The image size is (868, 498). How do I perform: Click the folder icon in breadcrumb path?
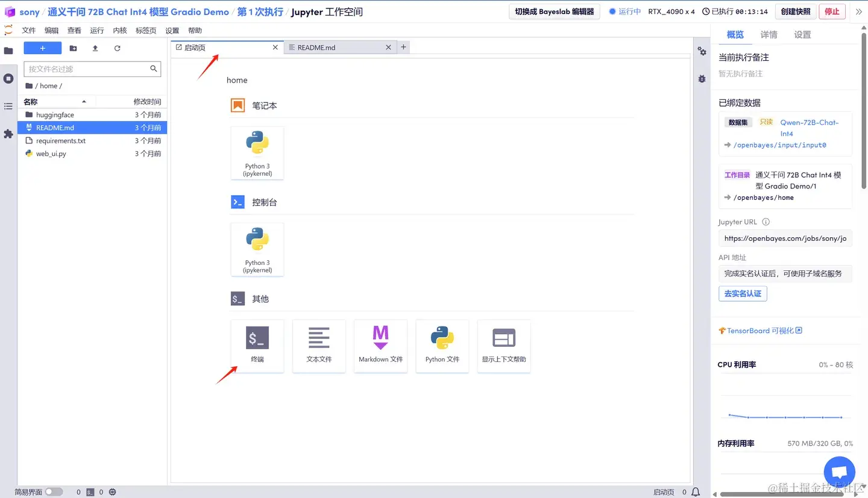(29, 86)
